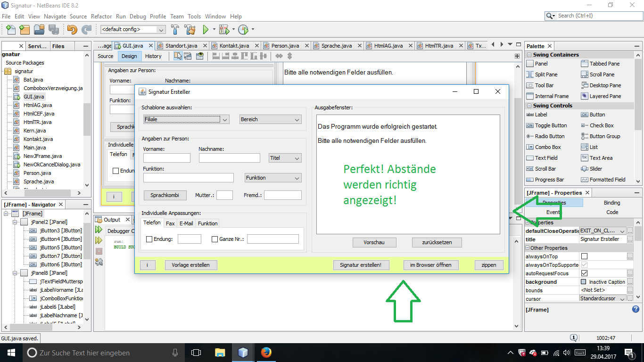The width and height of the screenshot is (644, 362).
Task: Click Preview Design eye icon
Action: click(200, 56)
